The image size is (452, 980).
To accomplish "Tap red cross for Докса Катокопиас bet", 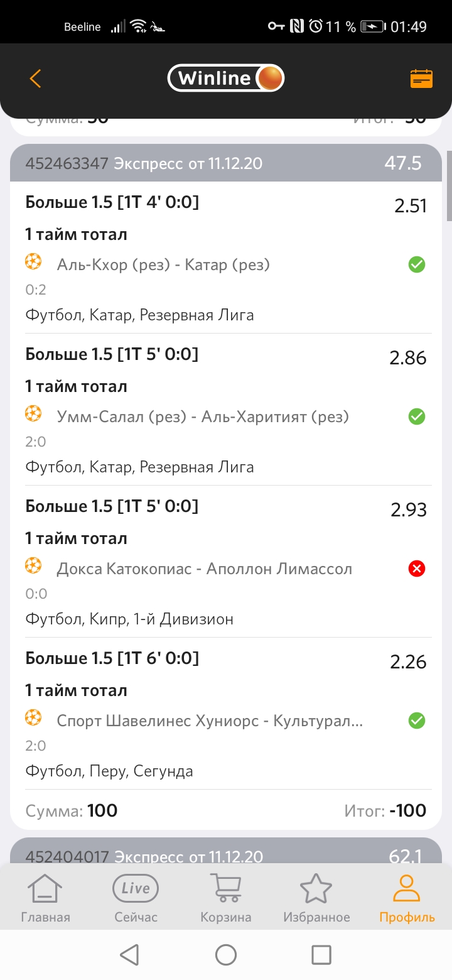I will [417, 569].
